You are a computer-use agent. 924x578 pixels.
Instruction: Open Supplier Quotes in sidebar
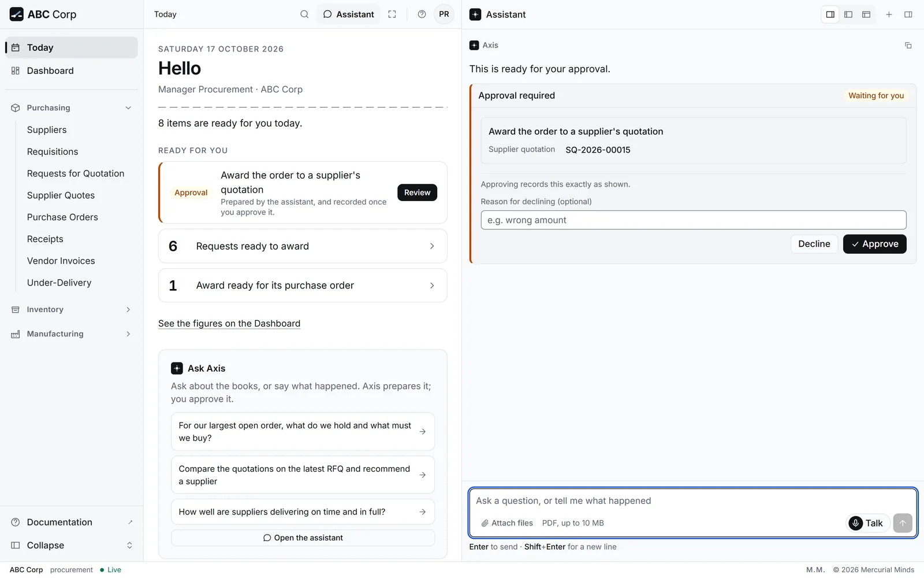point(61,195)
